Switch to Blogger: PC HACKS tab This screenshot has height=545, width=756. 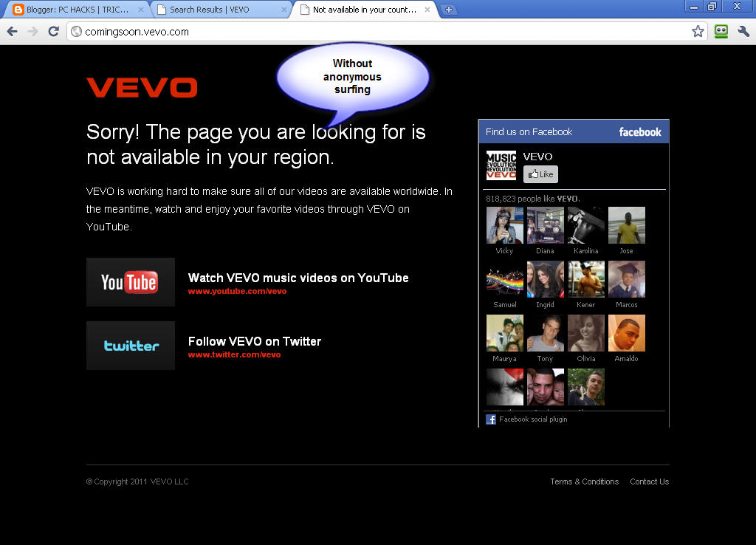pyautogui.click(x=77, y=10)
